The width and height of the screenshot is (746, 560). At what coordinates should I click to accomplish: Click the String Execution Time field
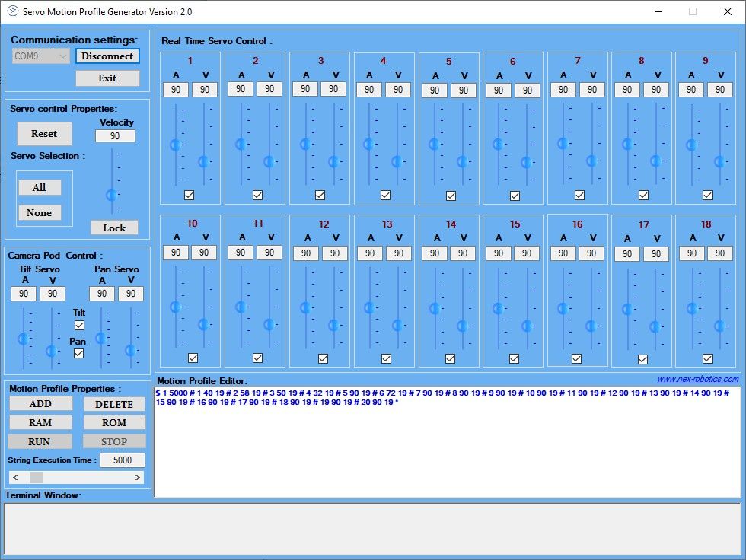pyautogui.click(x=123, y=460)
